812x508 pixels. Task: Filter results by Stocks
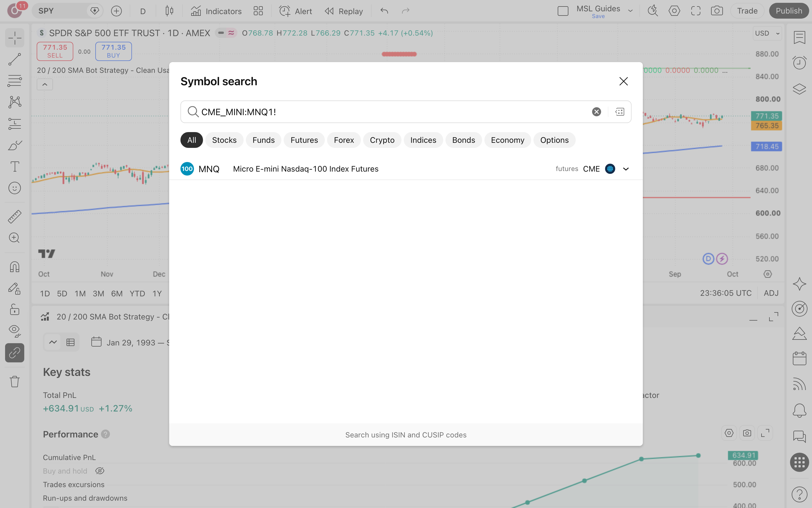click(x=224, y=140)
